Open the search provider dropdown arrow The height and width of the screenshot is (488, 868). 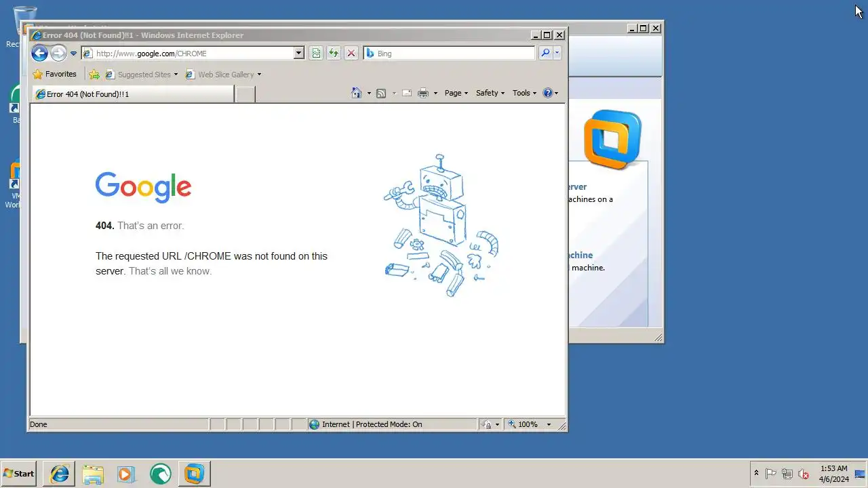557,53
